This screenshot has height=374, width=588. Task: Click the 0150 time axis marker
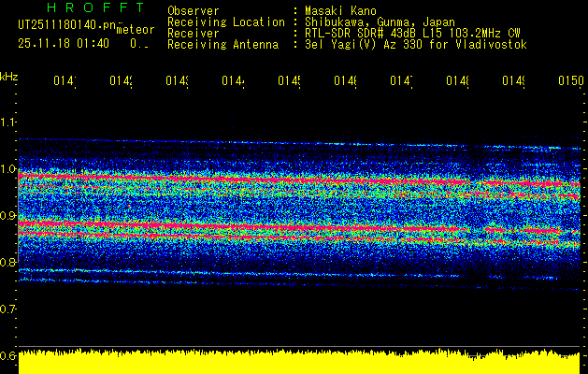click(x=571, y=80)
